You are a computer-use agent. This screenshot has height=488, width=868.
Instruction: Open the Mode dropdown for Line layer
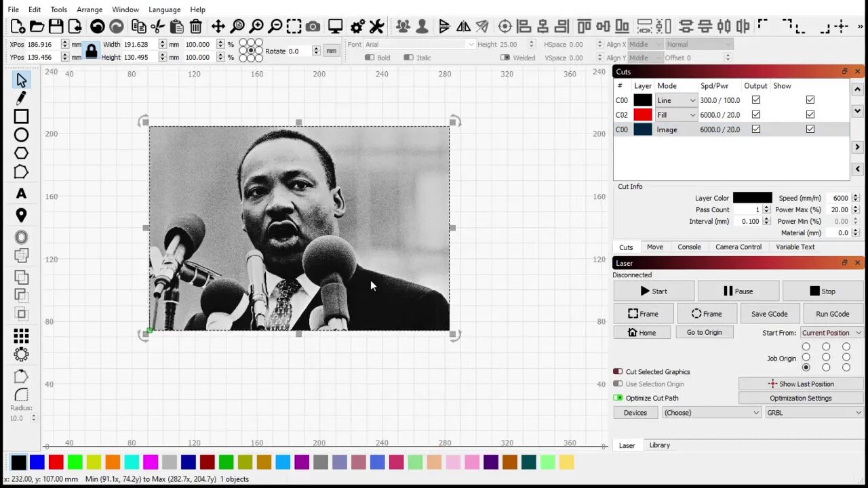point(676,100)
